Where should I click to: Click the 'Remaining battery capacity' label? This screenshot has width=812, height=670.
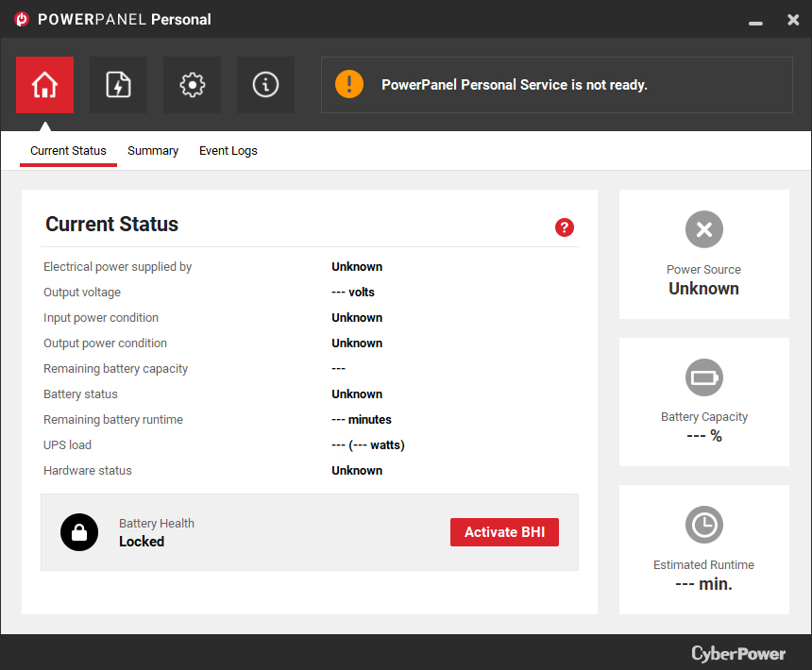(x=115, y=368)
